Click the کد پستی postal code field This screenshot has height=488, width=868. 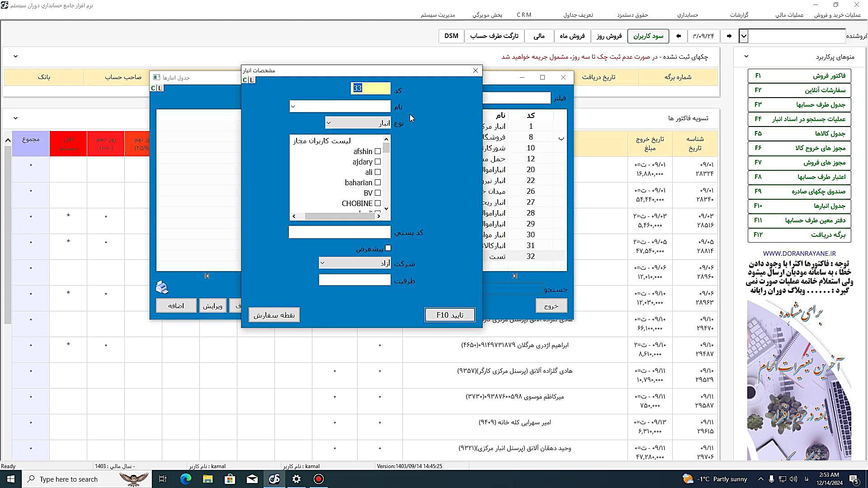[x=340, y=232]
